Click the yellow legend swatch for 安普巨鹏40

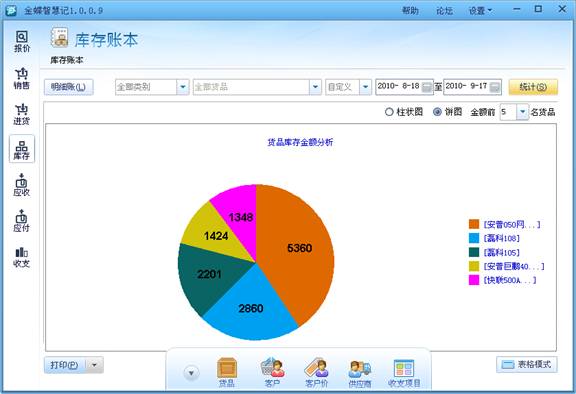(474, 266)
